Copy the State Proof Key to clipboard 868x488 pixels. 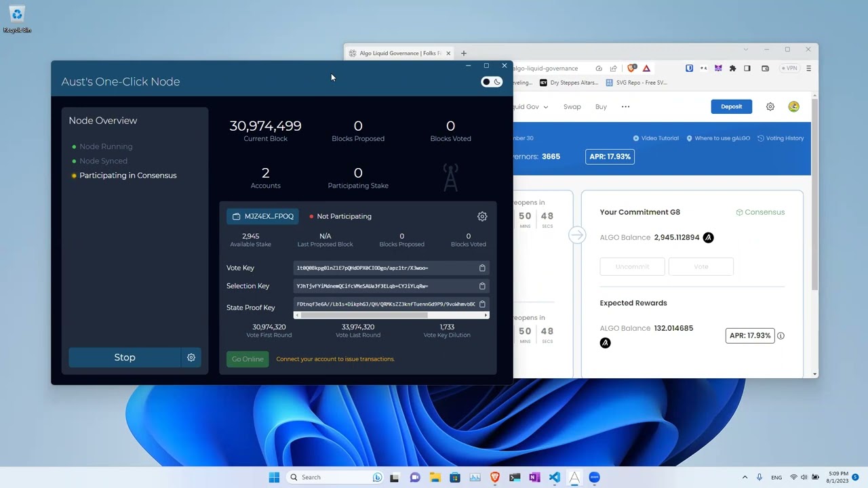[x=482, y=304]
